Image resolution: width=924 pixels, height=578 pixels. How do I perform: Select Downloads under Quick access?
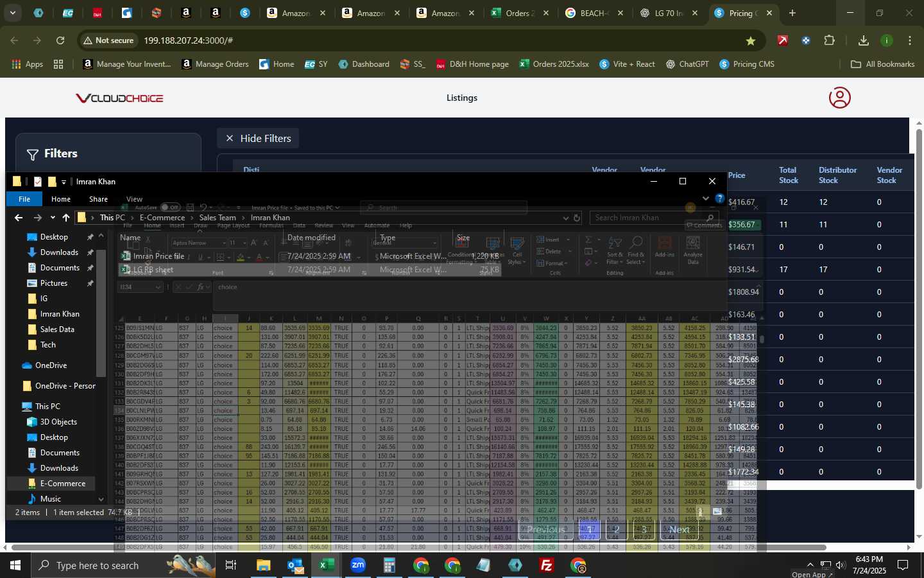point(59,252)
